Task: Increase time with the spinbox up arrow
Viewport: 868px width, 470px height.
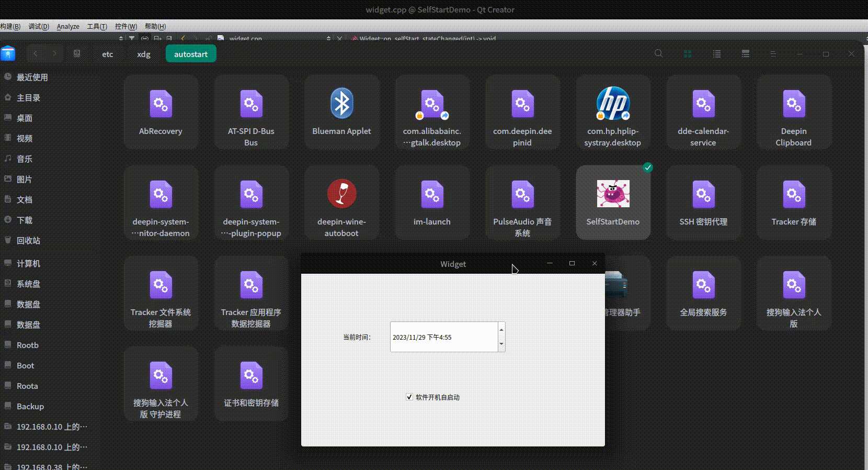Action: click(x=501, y=329)
